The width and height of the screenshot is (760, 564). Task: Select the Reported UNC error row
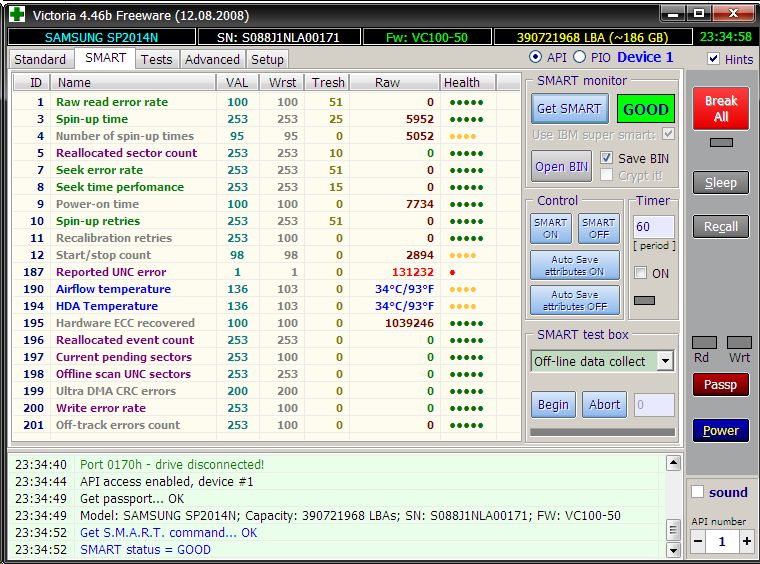(266, 272)
